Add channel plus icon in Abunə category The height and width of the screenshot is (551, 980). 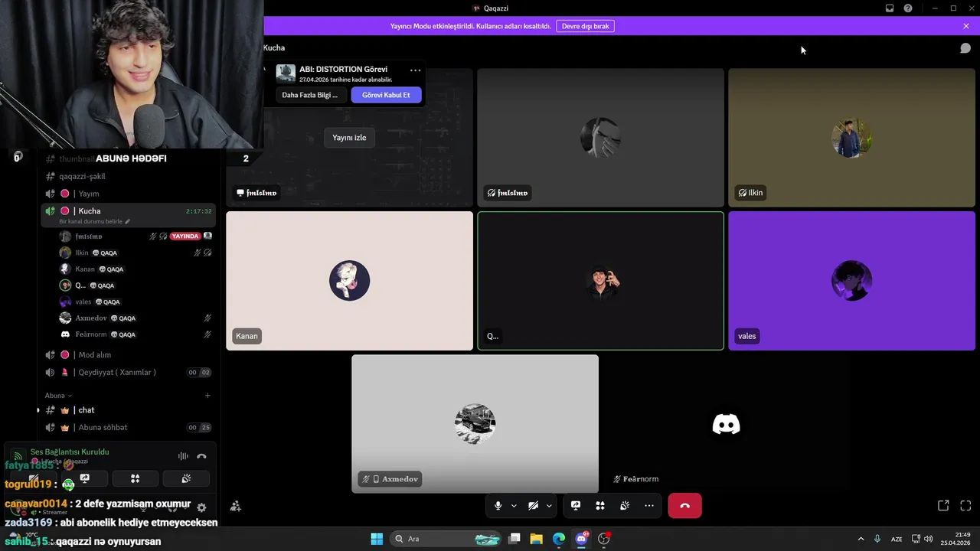(x=207, y=396)
